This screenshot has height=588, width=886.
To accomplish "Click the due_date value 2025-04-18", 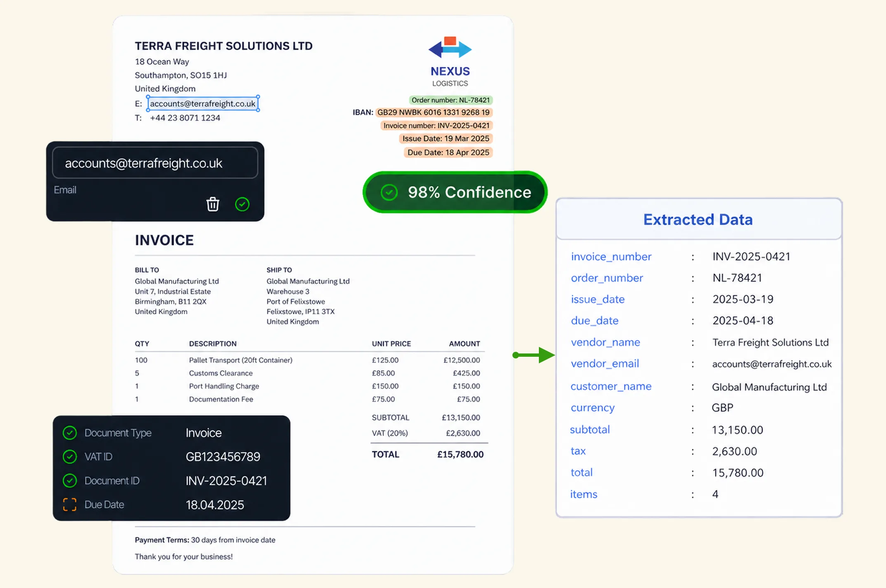I will (x=743, y=321).
